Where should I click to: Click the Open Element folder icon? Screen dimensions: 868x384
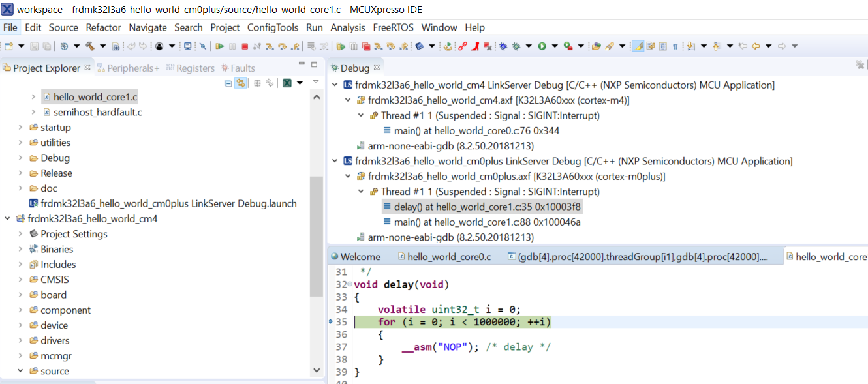pos(596,46)
